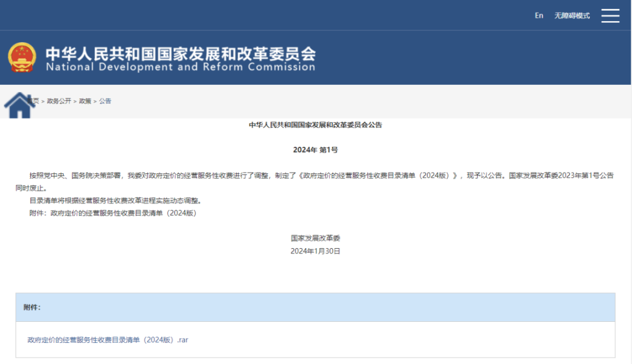The image size is (632, 364).
Task: Click the home house icon
Action: point(19,105)
